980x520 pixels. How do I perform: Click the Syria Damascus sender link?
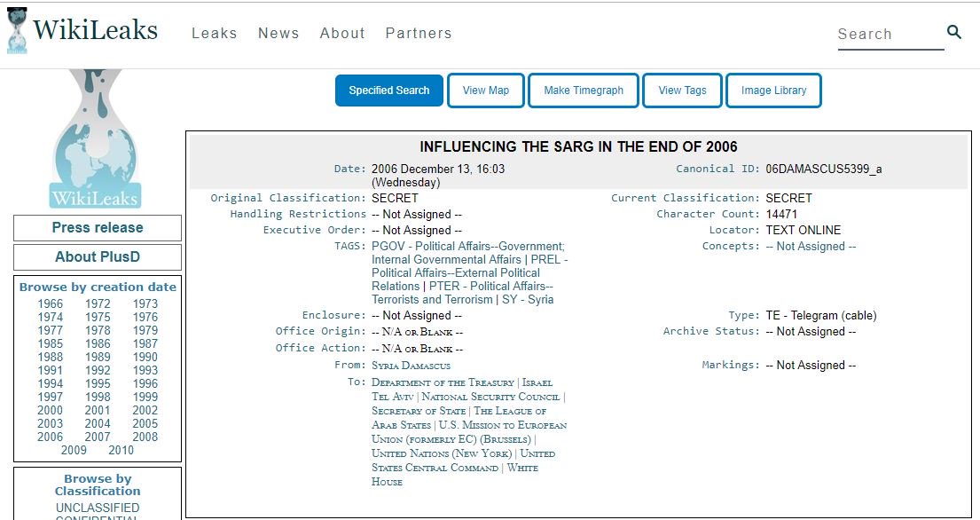tap(411, 366)
